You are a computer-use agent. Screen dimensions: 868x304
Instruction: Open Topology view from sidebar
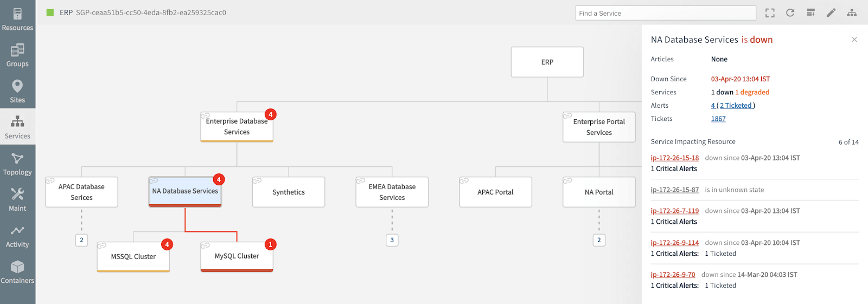[17, 164]
